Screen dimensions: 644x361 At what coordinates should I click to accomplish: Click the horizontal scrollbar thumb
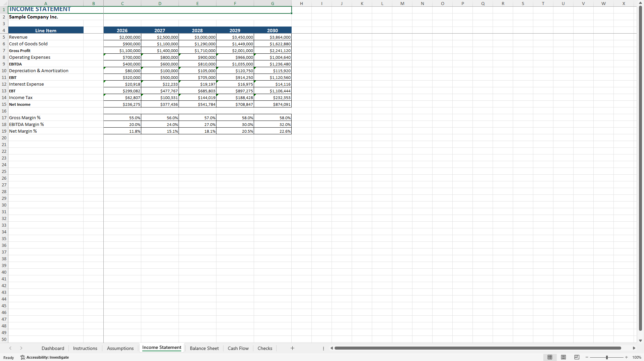pyautogui.click(x=478, y=348)
